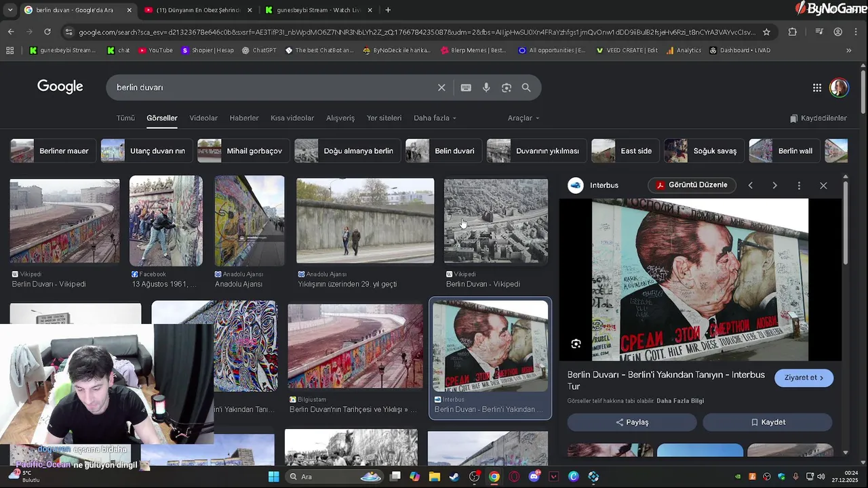
Task: Switch to Videolar tab
Action: [203, 118]
